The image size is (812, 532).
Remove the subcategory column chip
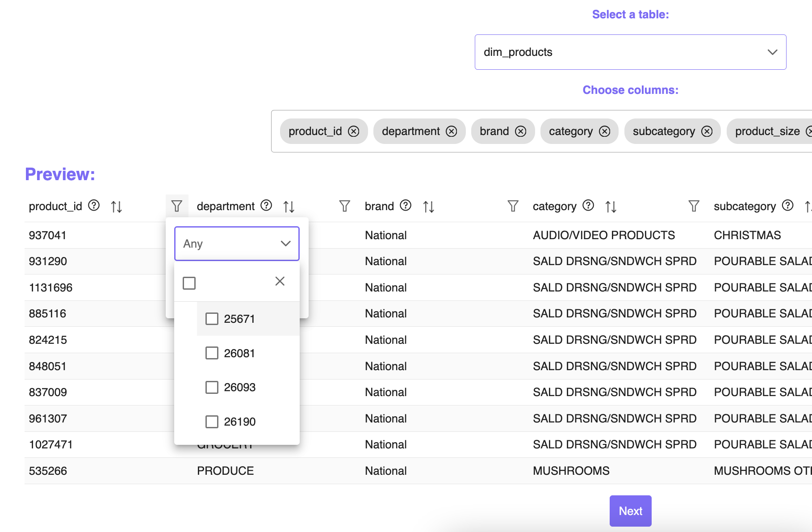tap(707, 131)
